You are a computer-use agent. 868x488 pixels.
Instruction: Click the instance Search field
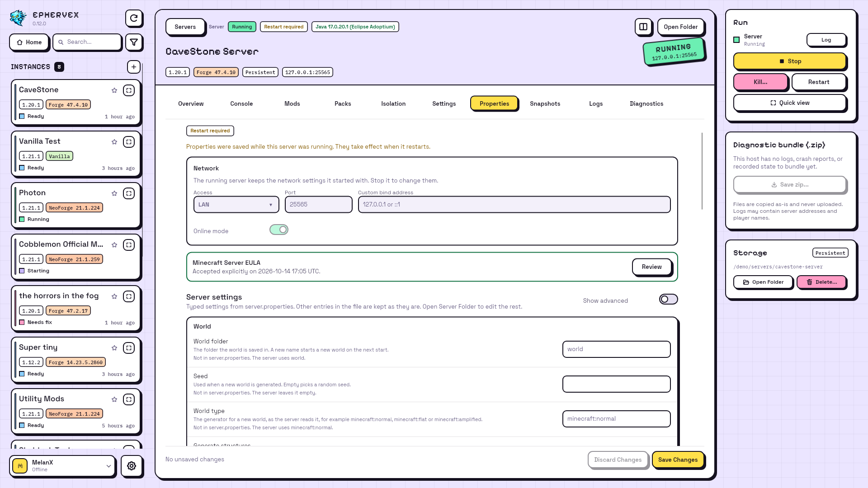click(87, 42)
